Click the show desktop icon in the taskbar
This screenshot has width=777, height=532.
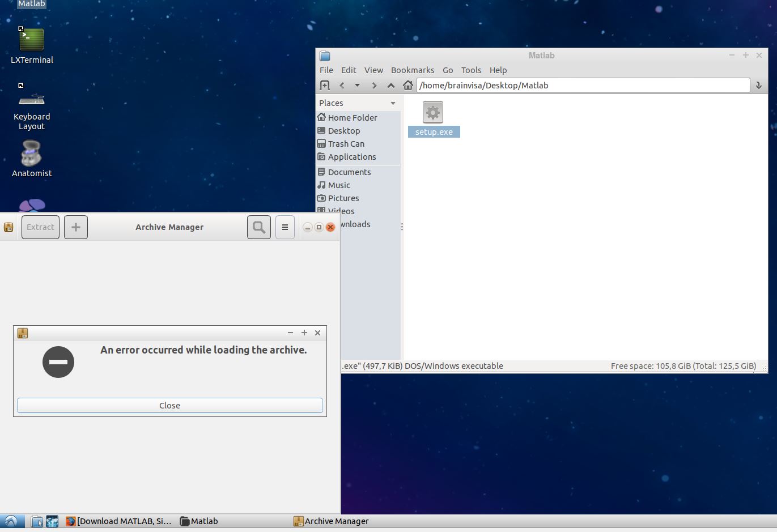coord(52,521)
